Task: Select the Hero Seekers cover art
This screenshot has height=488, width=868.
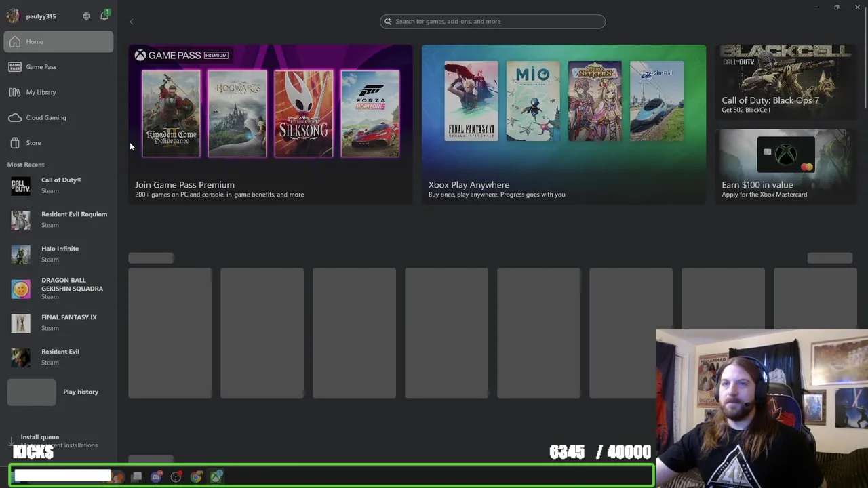Action: (595, 101)
